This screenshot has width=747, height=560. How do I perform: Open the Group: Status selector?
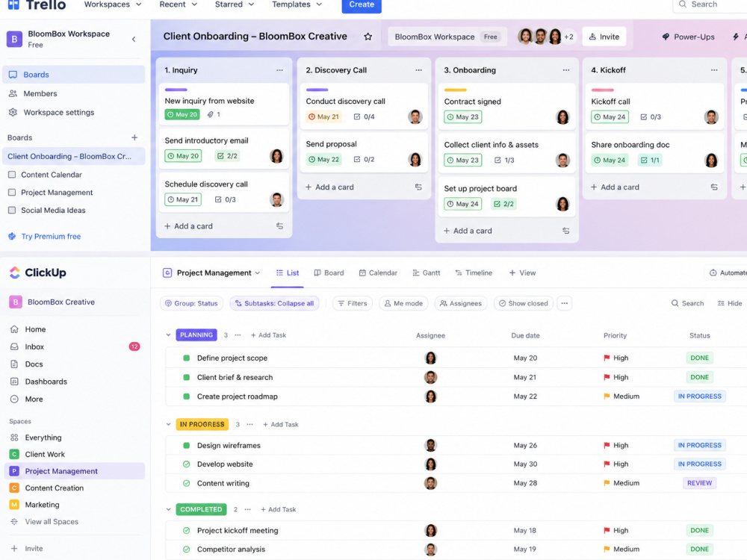pyautogui.click(x=191, y=303)
